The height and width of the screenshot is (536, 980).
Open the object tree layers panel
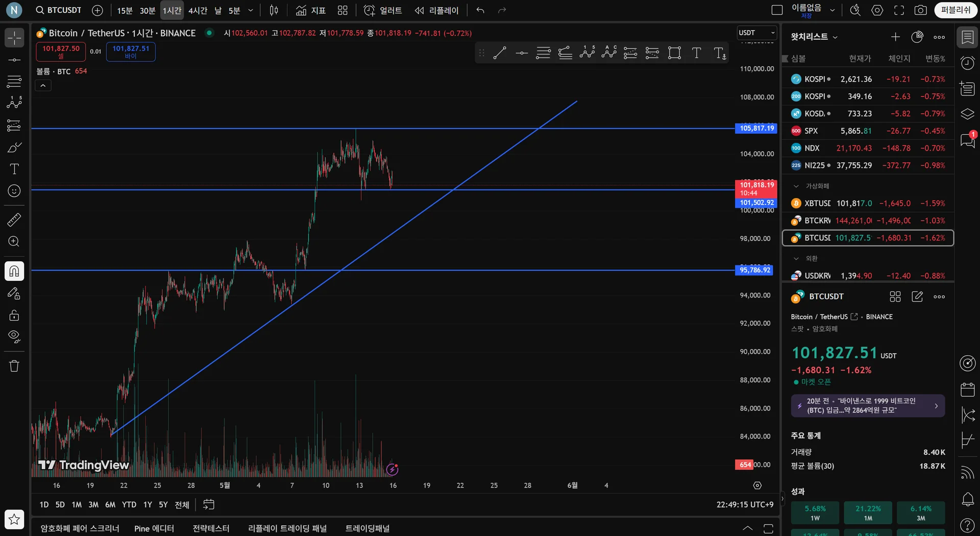967,114
